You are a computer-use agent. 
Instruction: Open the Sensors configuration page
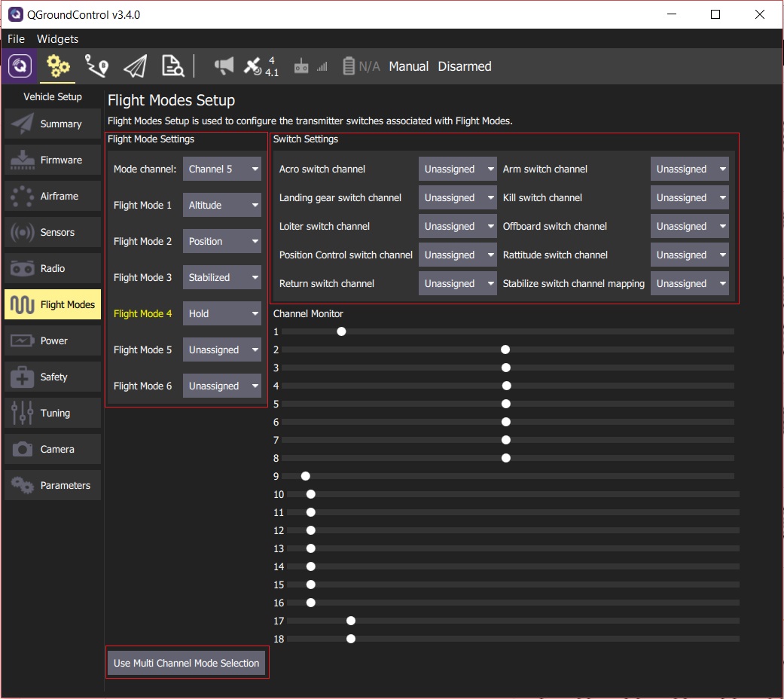point(52,232)
